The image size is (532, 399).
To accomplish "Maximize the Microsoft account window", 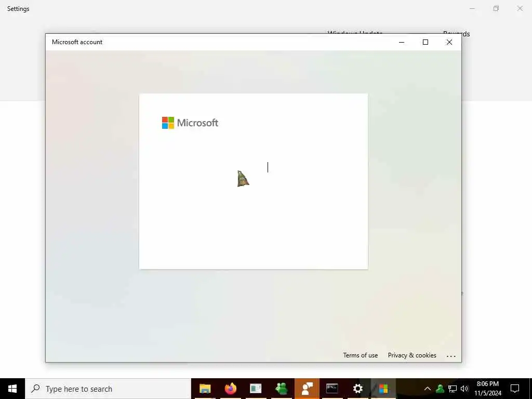I will pos(425,42).
